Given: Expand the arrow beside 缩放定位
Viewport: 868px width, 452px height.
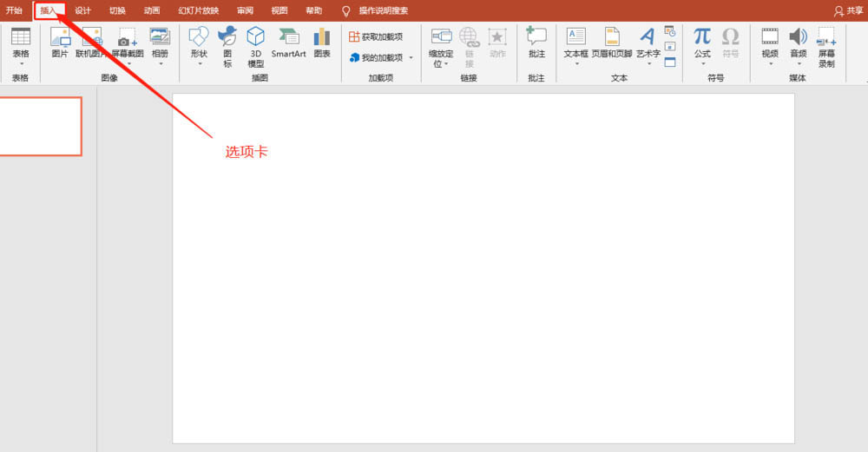Looking at the screenshot, I should pos(446,64).
